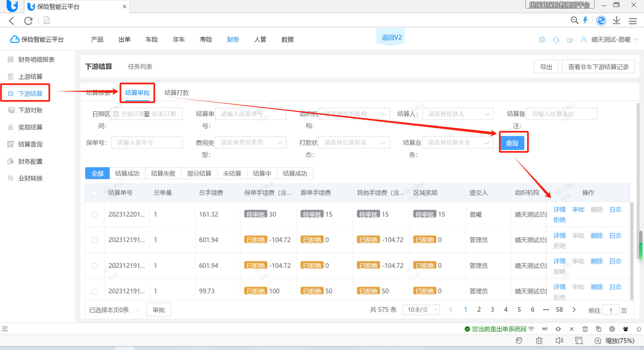Select the 结算失败 status filter tab
Viewport: 644px width, 350px height.
coord(163,173)
